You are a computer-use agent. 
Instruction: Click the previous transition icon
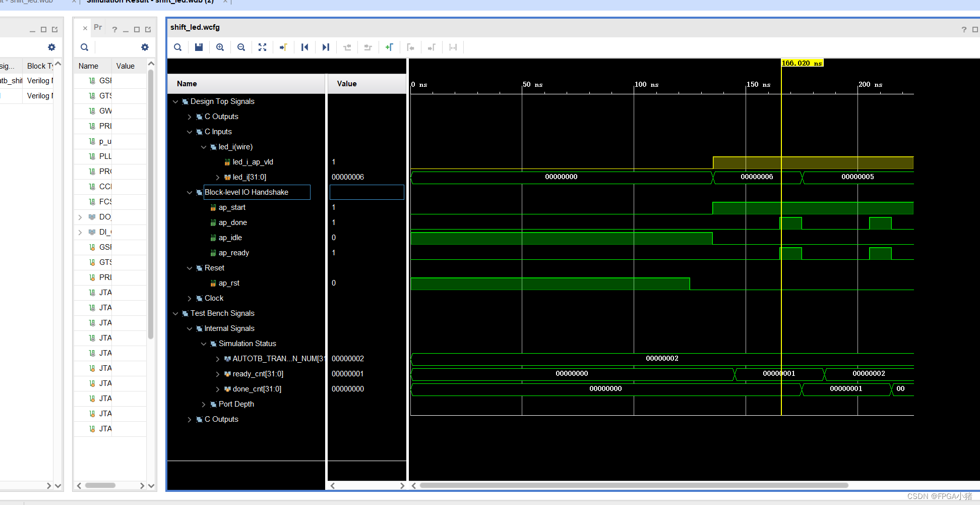[x=347, y=47]
